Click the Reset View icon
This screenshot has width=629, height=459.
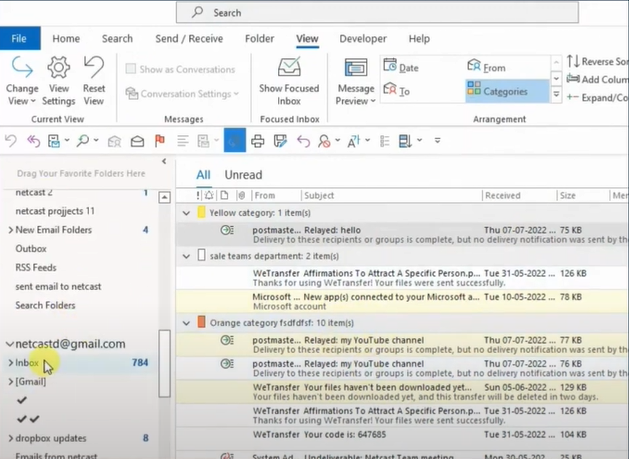(x=93, y=67)
